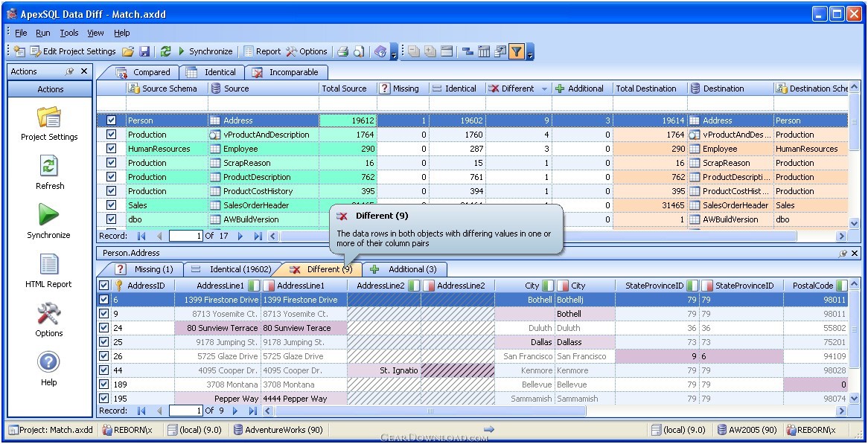This screenshot has height=444, width=868.
Task: Toggle checkbox for HumanResources Employee row
Action: 111,149
